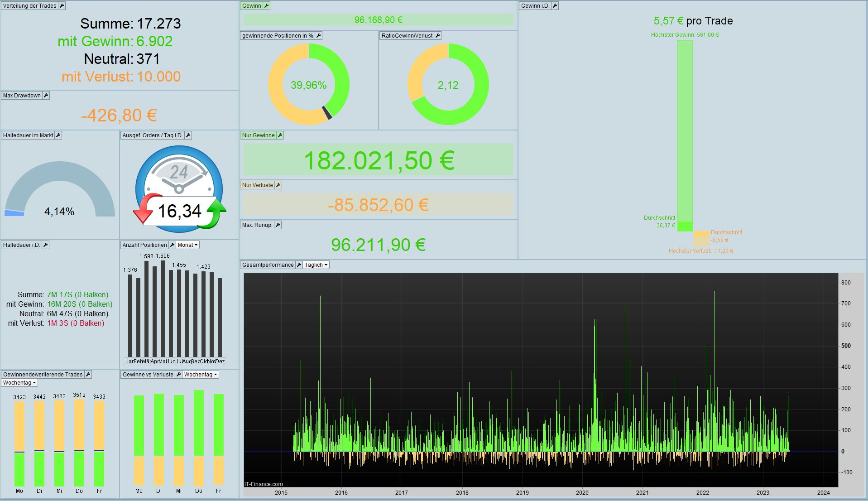The width and height of the screenshot is (868, 501).
Task: Click the Durchschnitt 26,37 € label
Action: coord(660,222)
